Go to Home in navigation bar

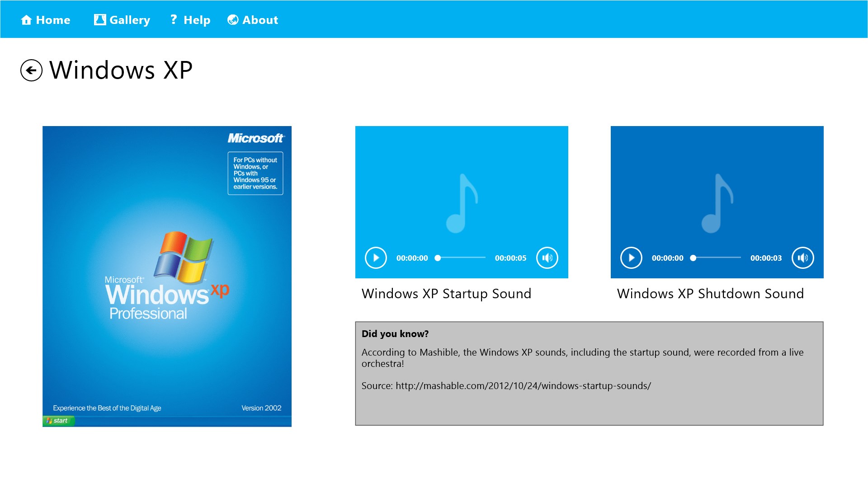pyautogui.click(x=53, y=20)
